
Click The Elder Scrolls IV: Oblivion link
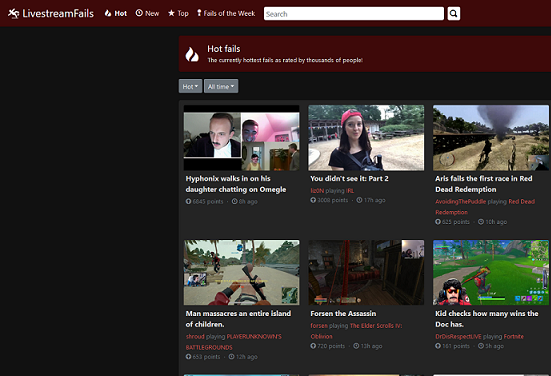pyautogui.click(x=356, y=331)
